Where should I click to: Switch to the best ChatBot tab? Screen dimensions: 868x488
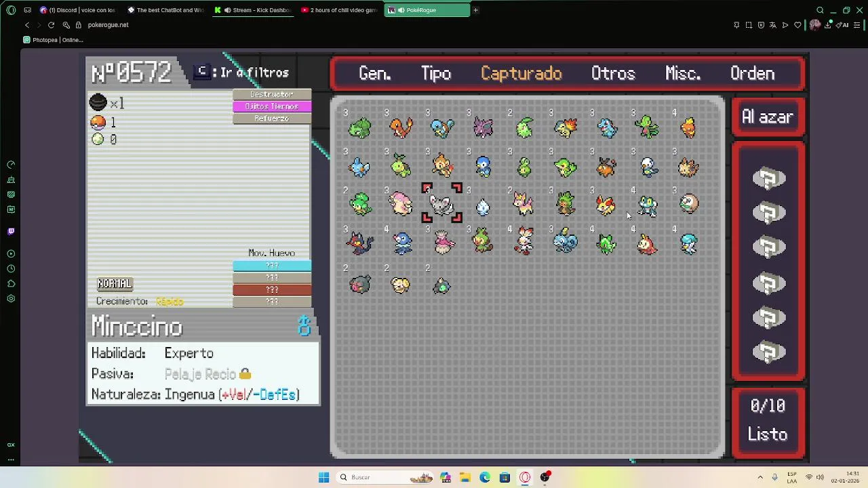pos(166,10)
